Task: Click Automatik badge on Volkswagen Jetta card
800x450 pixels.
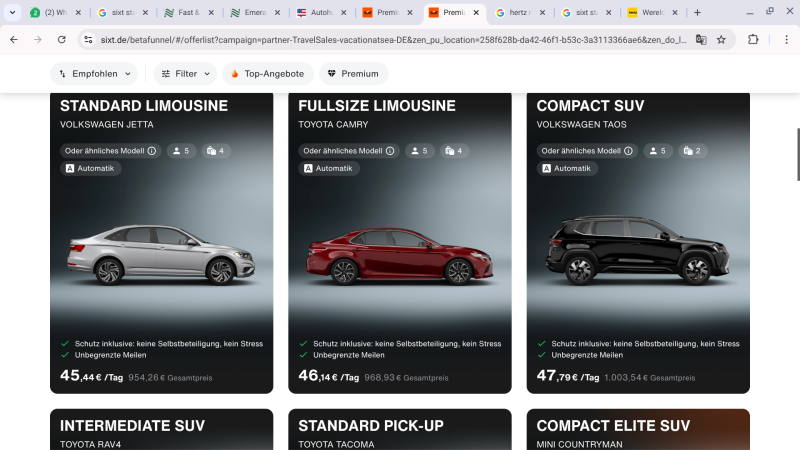Action: 90,168
